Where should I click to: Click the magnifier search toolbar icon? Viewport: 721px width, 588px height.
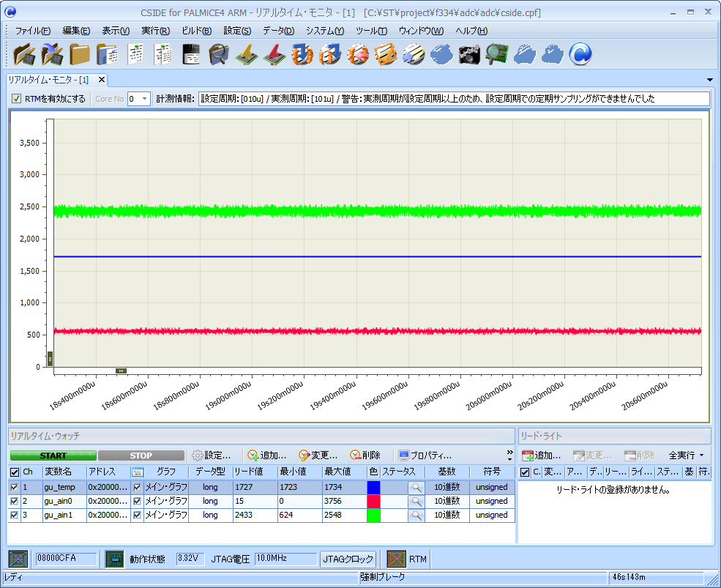click(x=219, y=54)
